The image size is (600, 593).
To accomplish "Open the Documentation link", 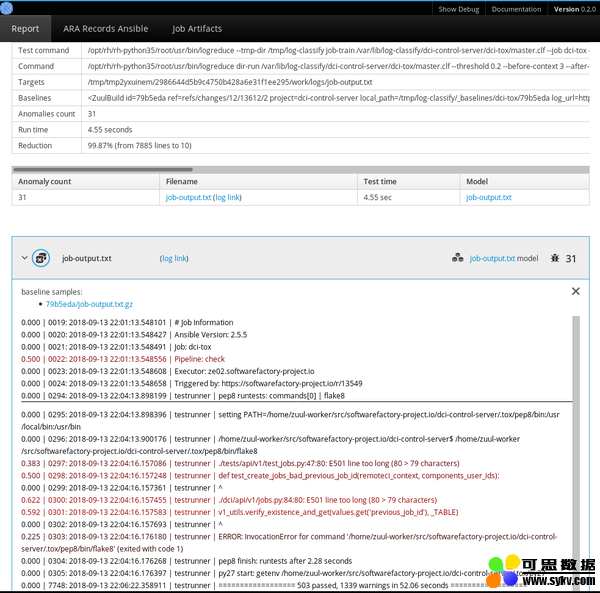I will click(516, 9).
